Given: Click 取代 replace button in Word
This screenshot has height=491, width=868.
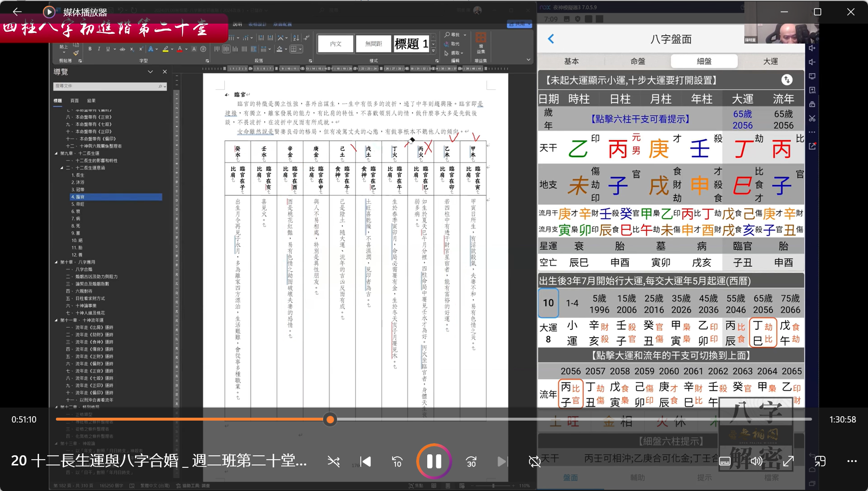Looking at the screenshot, I should [x=453, y=44].
